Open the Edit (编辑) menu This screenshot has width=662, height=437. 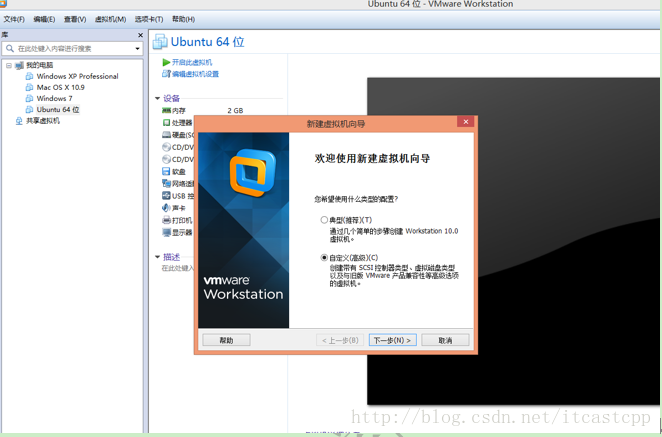(x=44, y=19)
